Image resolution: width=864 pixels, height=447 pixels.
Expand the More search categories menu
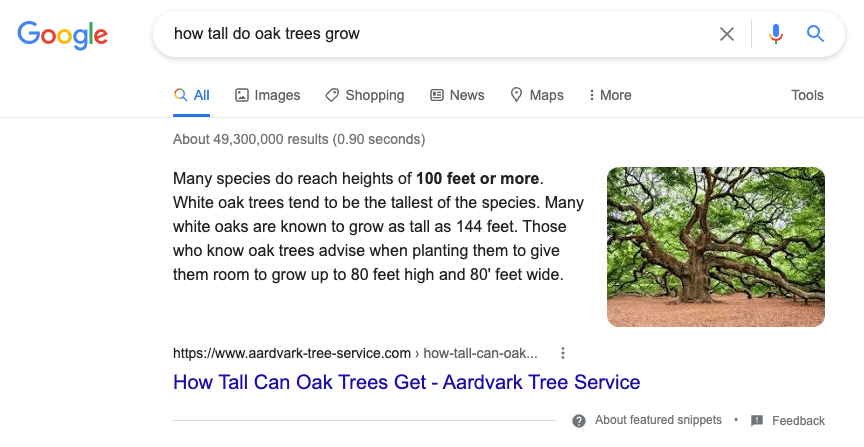tap(610, 95)
